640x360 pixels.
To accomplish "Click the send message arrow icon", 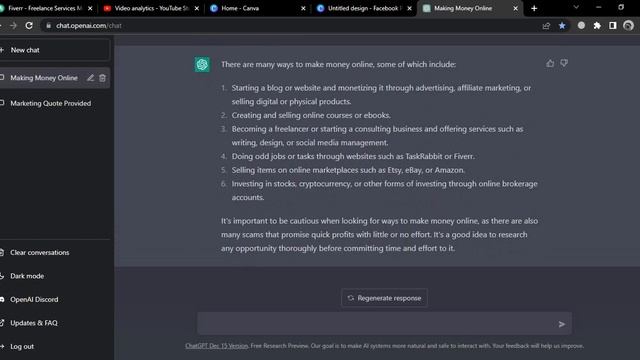I will click(562, 324).
